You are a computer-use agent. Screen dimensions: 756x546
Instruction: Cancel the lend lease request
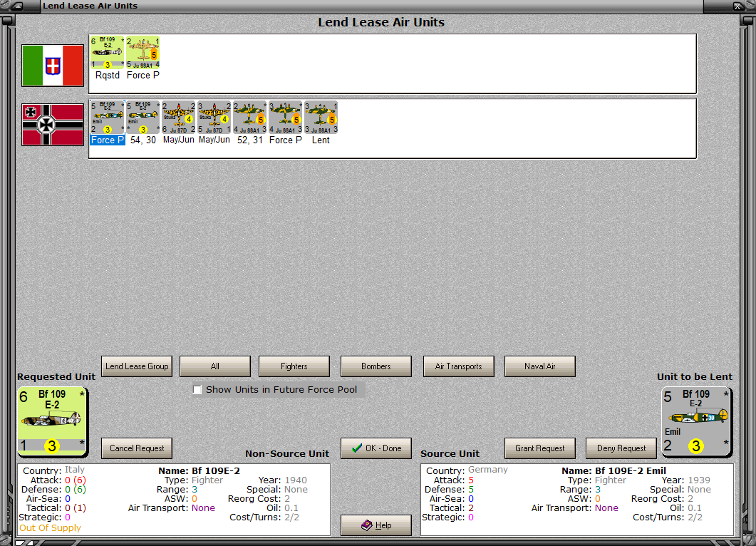pyautogui.click(x=136, y=448)
